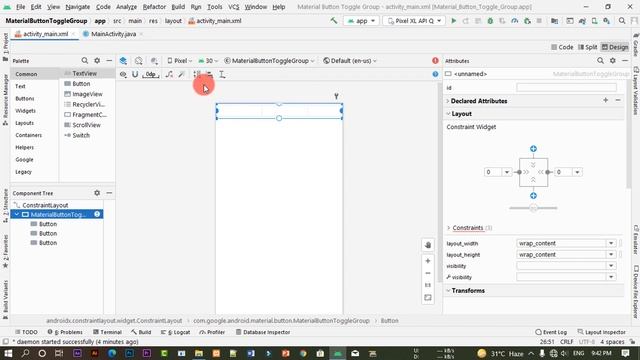Click the Debug app bug icon
This screenshot has width=640, height=360.
coord(490,21)
